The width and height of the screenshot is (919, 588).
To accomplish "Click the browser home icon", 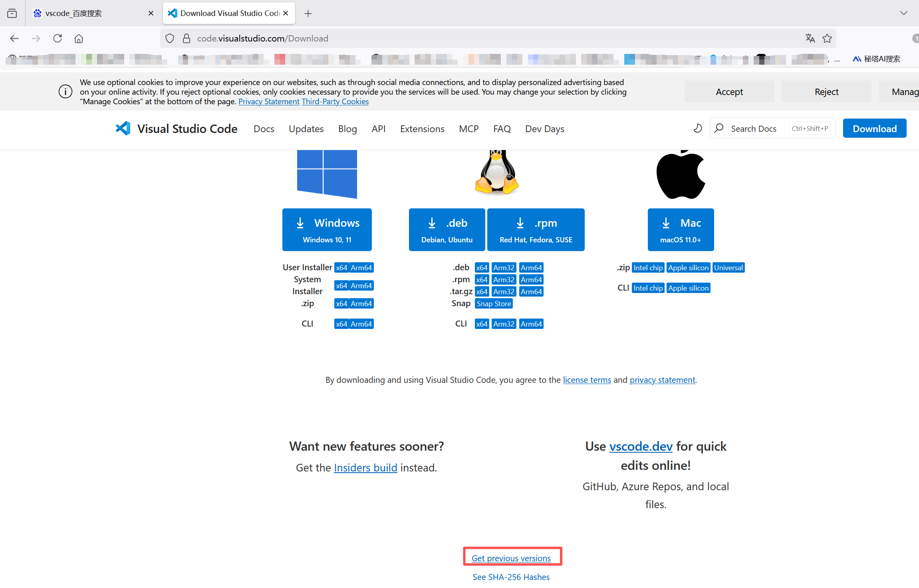I will pos(78,38).
